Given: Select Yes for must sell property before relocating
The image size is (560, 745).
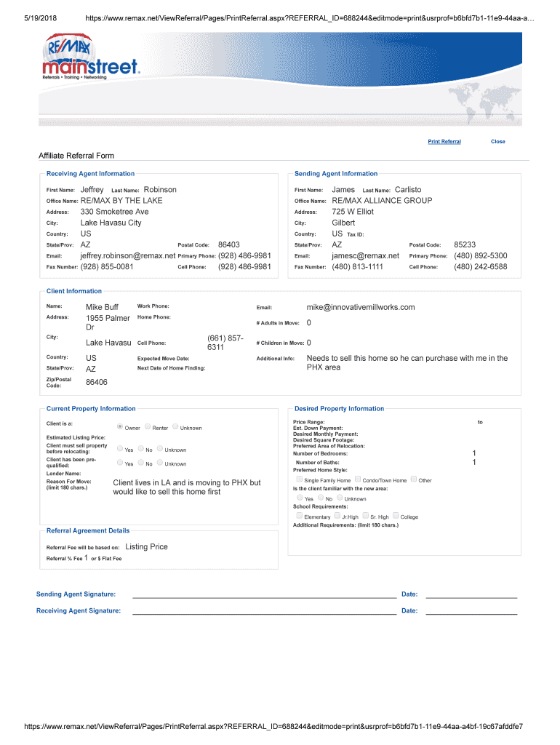Looking at the screenshot, I should click(120, 449).
